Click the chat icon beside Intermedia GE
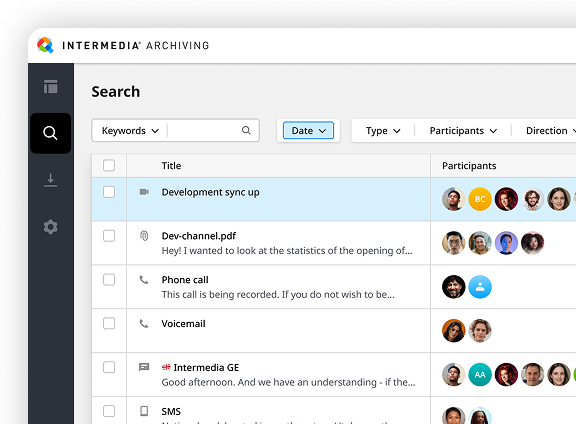576x424 pixels. click(x=144, y=367)
